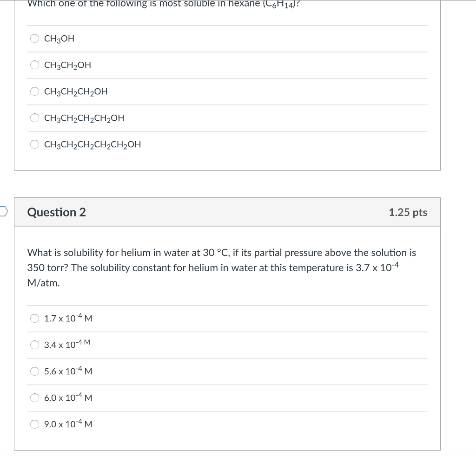Select the CH3CH2CH2OH answer option
The image size is (476, 456).
click(x=34, y=91)
